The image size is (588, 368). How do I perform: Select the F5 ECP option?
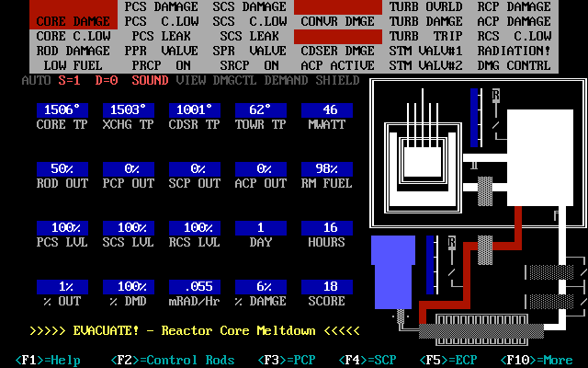coord(448,360)
